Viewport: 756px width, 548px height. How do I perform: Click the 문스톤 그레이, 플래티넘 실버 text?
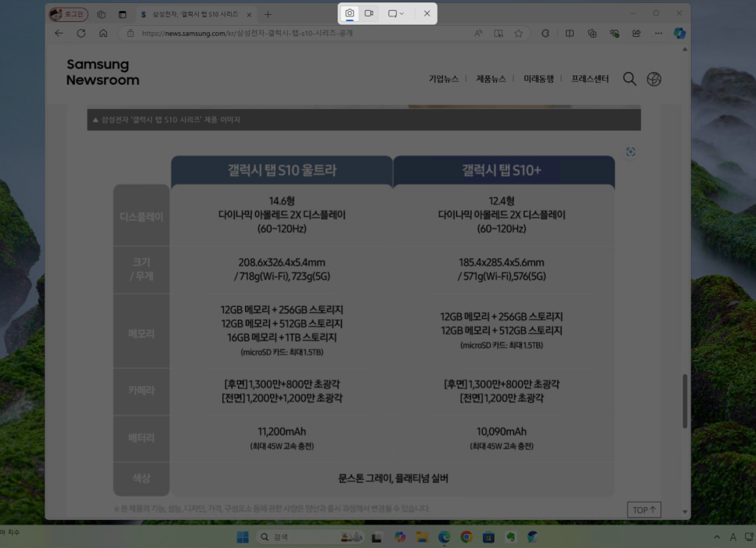coord(393,478)
